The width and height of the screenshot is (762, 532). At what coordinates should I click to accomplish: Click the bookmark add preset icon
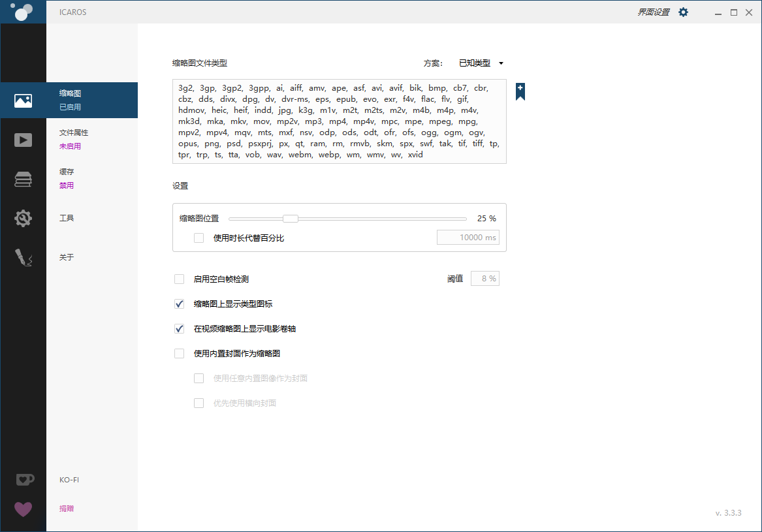coord(520,91)
